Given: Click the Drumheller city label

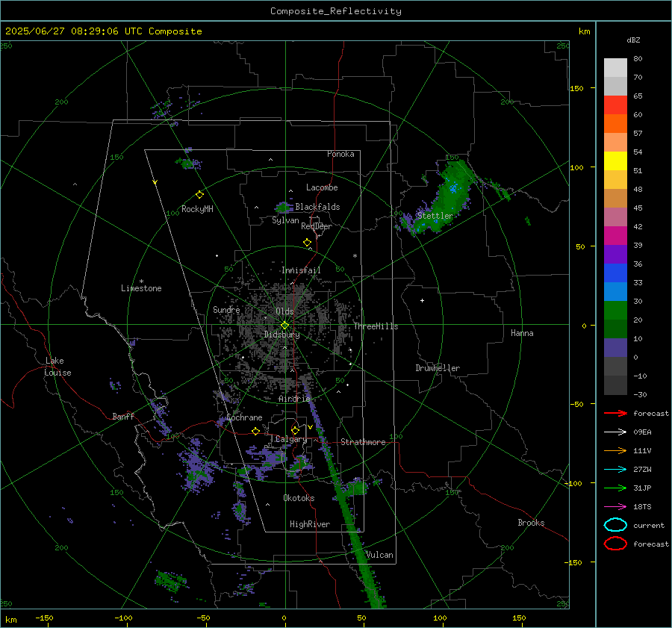Looking at the screenshot, I should click(438, 368).
